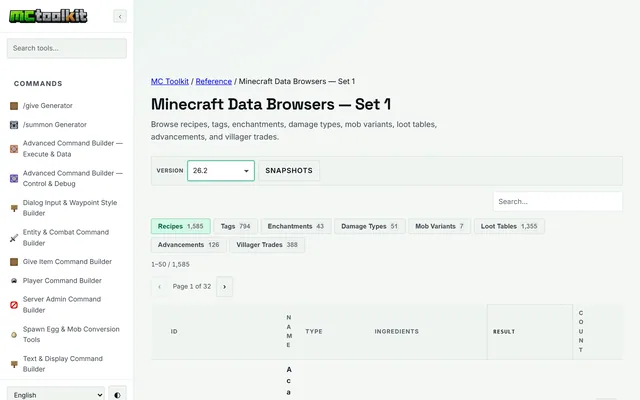Open the /summon Generator link

[x=55, y=124]
